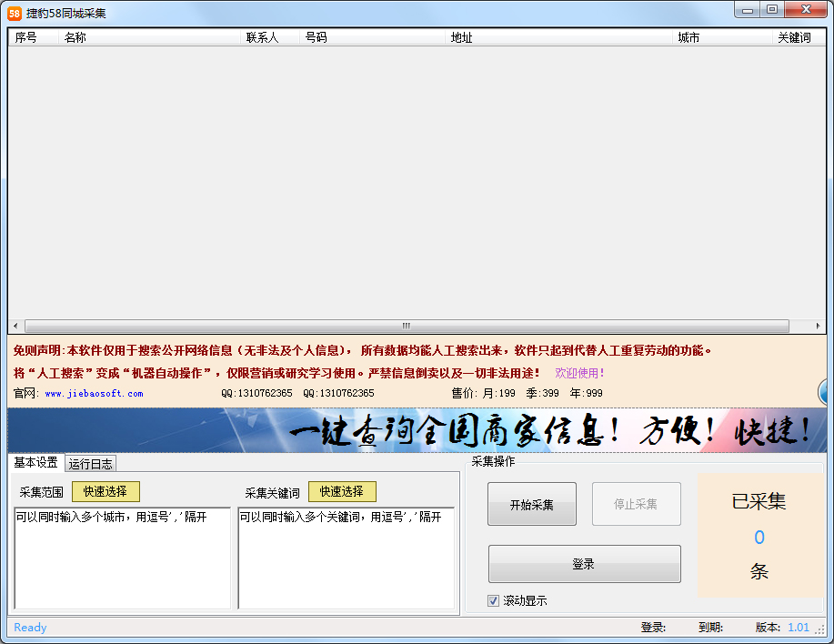Click the horizontal scrollbar thumb
Screen dimensions: 834x644
[x=405, y=326]
